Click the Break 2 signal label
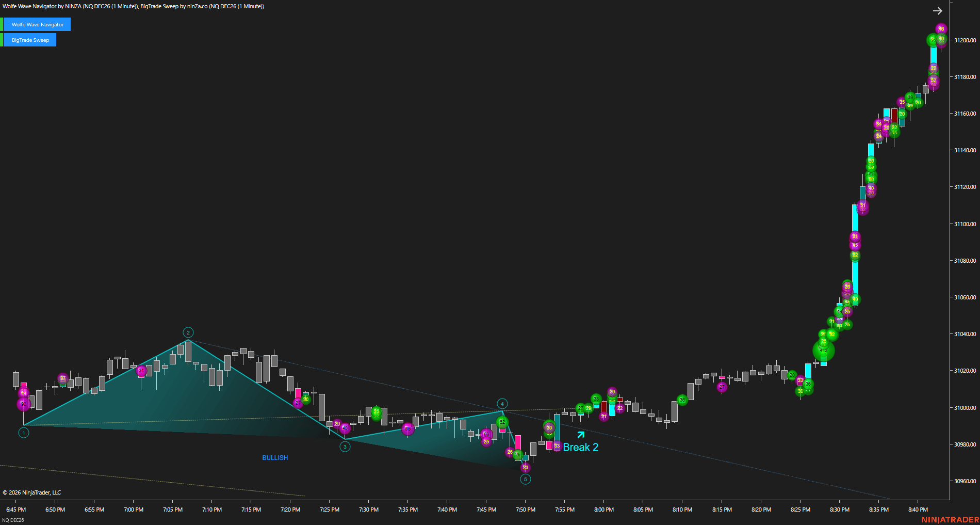 [x=581, y=447]
